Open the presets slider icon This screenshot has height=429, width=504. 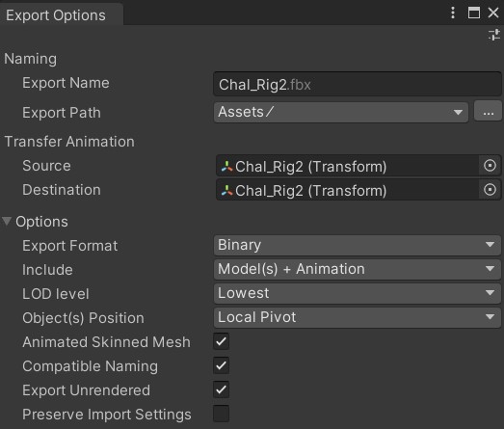pyautogui.click(x=494, y=35)
